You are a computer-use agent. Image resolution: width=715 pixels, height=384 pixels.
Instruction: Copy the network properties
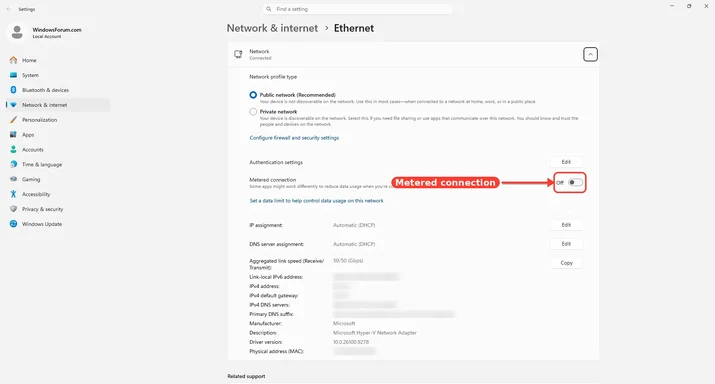tap(566, 263)
